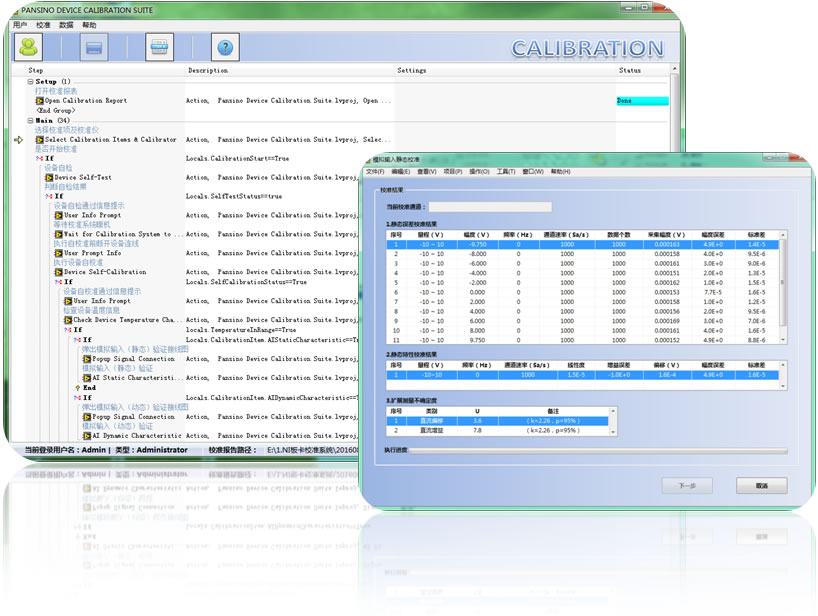Click the Open Calibration Report step icon

tap(39, 101)
